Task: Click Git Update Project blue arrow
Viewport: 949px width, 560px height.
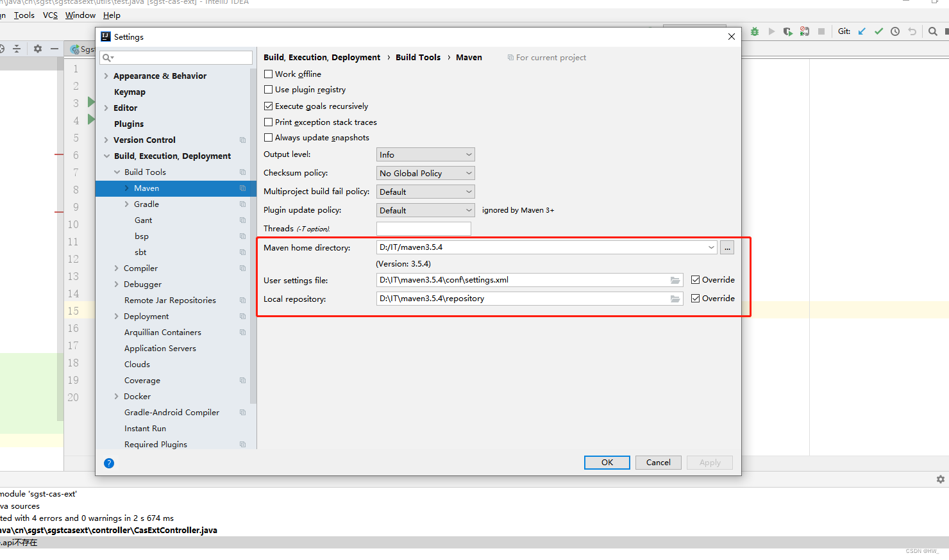Action: pyautogui.click(x=862, y=31)
